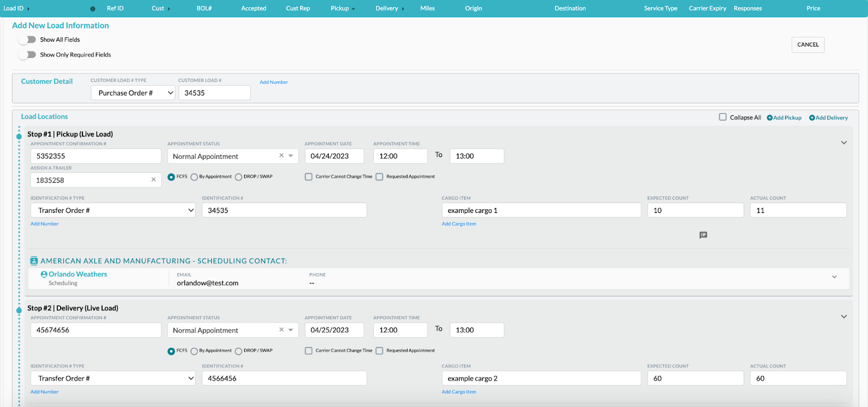
Task: Click the Add Pickup plus icon
Action: 769,118
